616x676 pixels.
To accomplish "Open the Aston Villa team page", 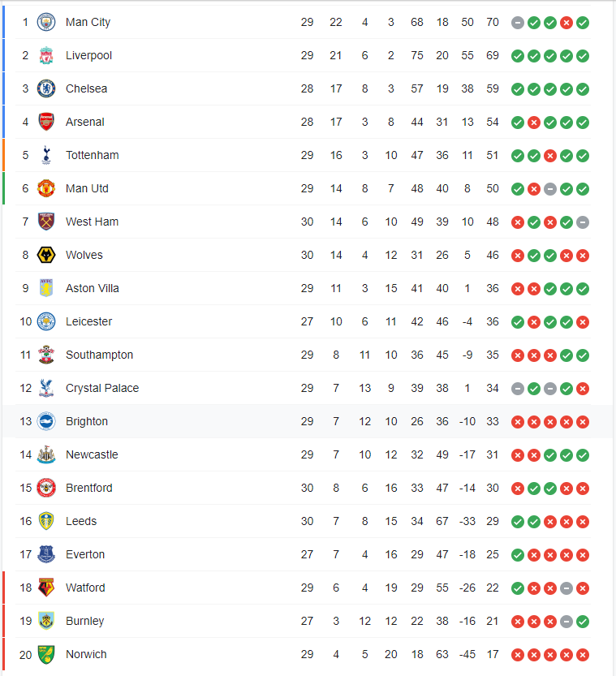I will click(x=93, y=288).
